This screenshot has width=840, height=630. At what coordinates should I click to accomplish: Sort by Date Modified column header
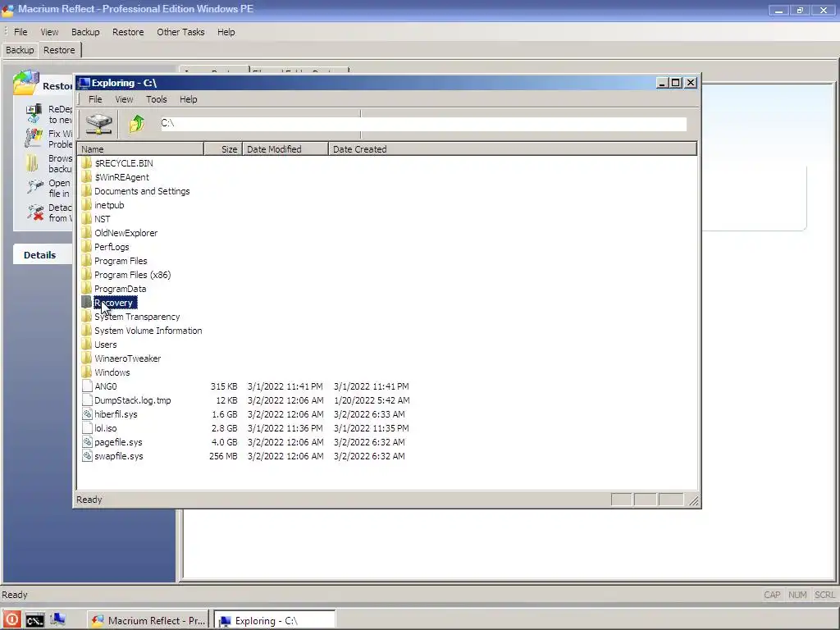coord(285,149)
